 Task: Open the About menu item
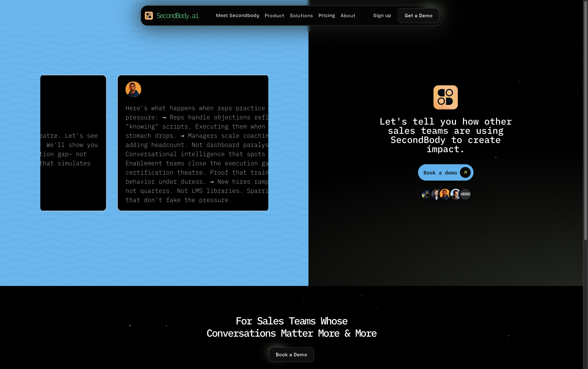point(348,16)
